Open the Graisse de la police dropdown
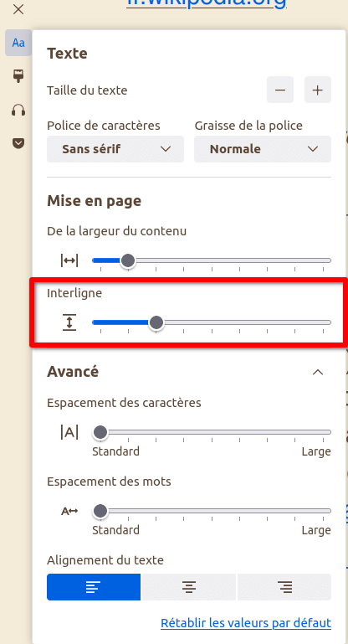Viewport: 348px width, 644px height. (263, 149)
